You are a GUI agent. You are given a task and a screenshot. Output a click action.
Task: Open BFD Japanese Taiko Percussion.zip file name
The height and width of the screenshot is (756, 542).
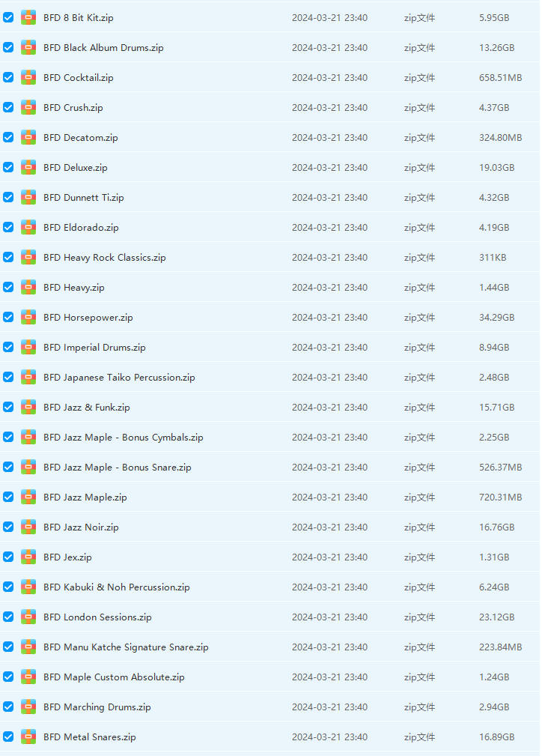click(x=119, y=378)
